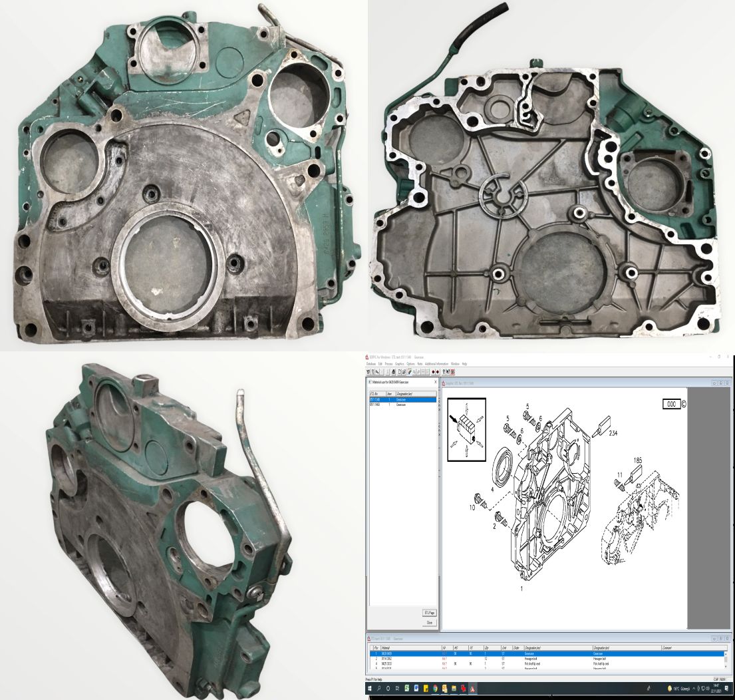Open the Options menu
This screenshot has height=700, width=735.
410,364
